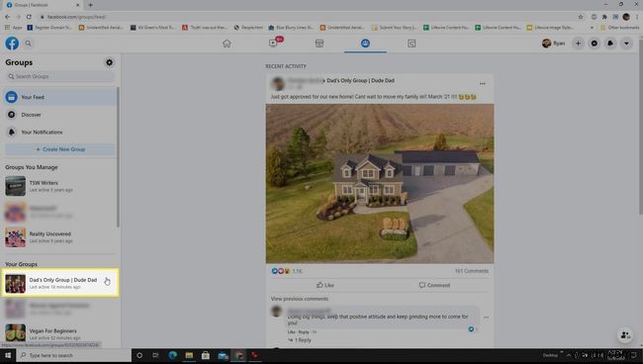Screen dimensions: 643x364
Task: Click View previous comments
Action: pos(300,299)
